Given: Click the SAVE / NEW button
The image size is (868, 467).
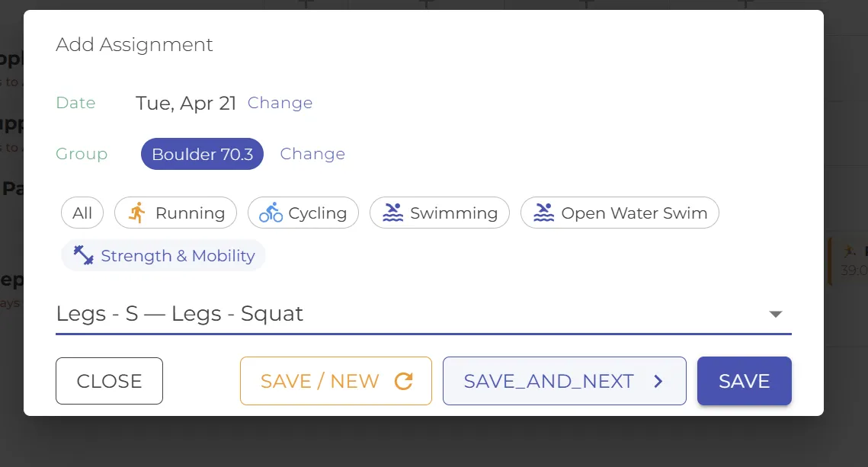Looking at the screenshot, I should coord(335,381).
